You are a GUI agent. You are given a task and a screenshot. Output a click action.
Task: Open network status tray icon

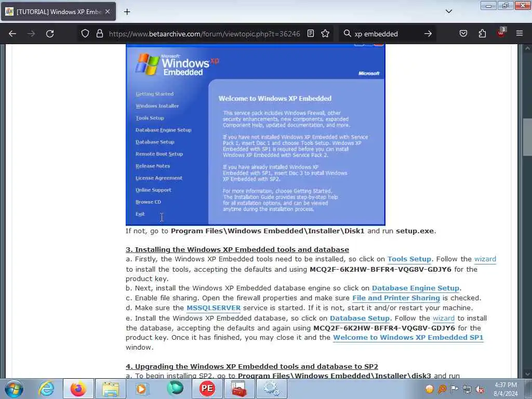(x=467, y=389)
